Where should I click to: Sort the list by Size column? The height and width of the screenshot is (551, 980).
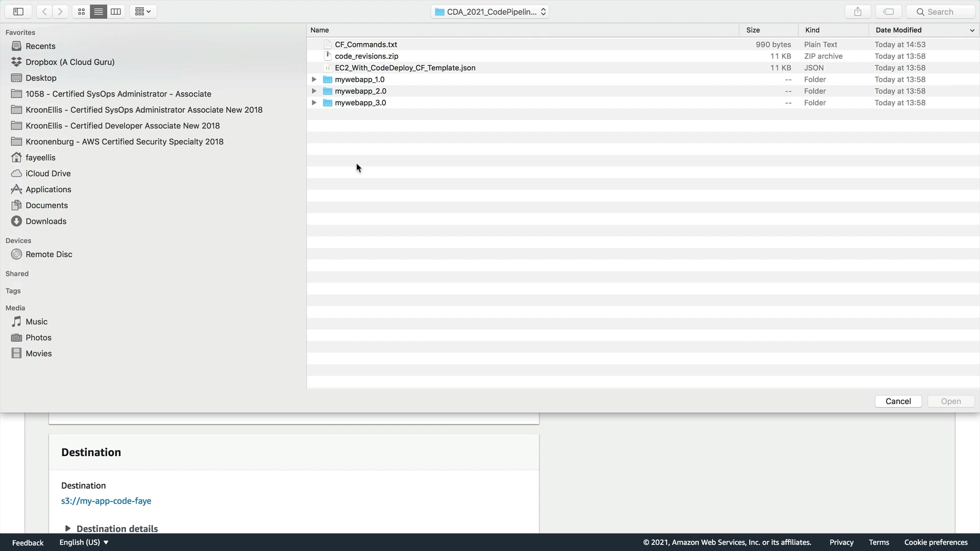(x=753, y=30)
